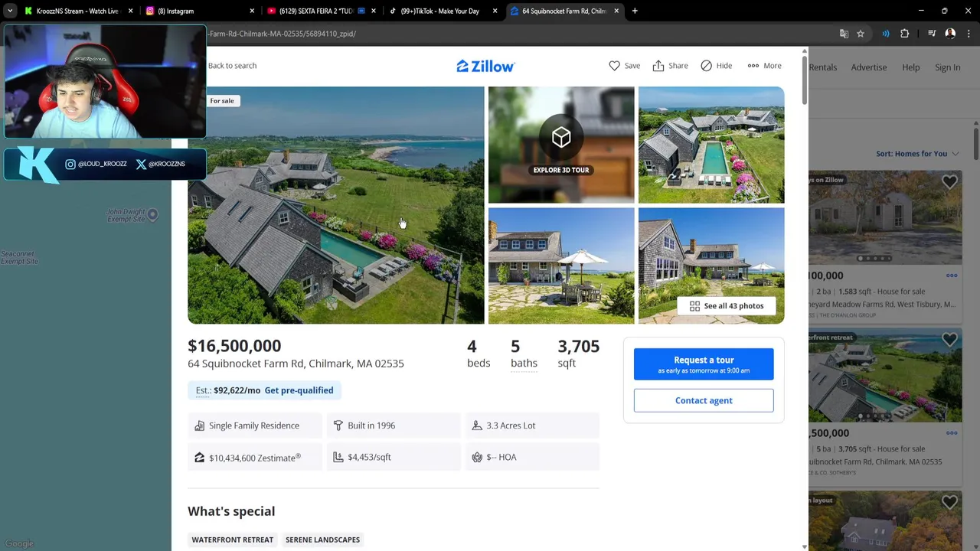
Task: Favorite the Meadow Farms Rd listing heart
Action: pos(949,182)
